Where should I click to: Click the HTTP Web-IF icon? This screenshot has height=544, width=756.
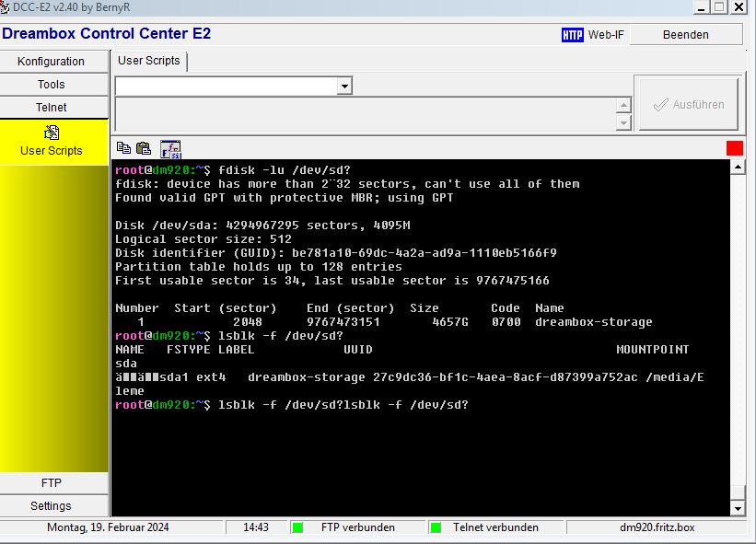click(x=573, y=35)
